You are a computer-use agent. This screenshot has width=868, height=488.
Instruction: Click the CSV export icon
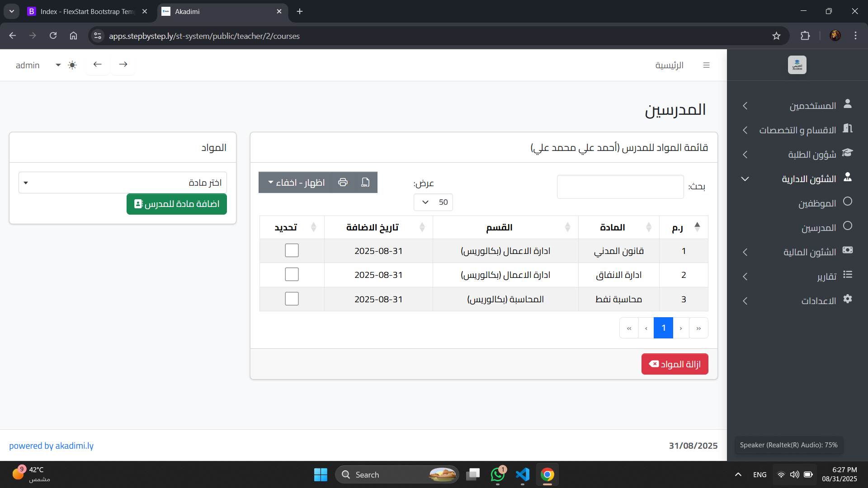365,182
